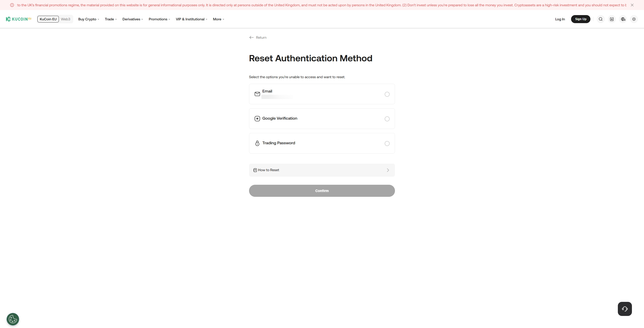Toggle the light/dark theme sun icon
Image resolution: width=644 pixels, height=328 pixels.
click(634, 19)
